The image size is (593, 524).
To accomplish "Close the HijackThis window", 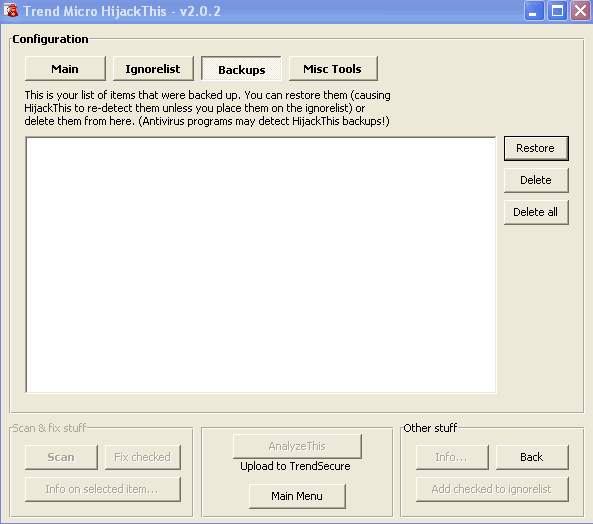I will [581, 11].
